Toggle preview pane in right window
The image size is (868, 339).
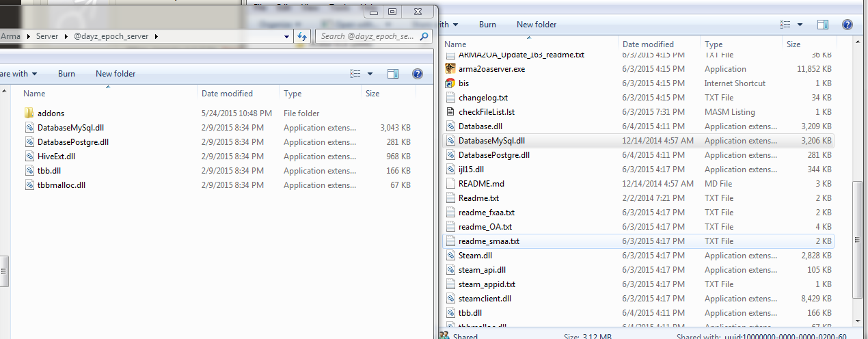(824, 25)
